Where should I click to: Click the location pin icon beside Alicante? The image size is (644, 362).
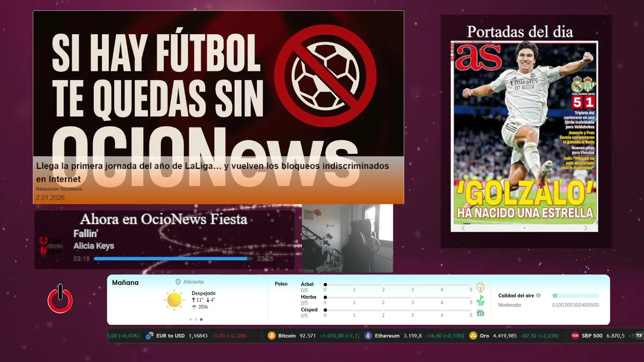point(178,282)
